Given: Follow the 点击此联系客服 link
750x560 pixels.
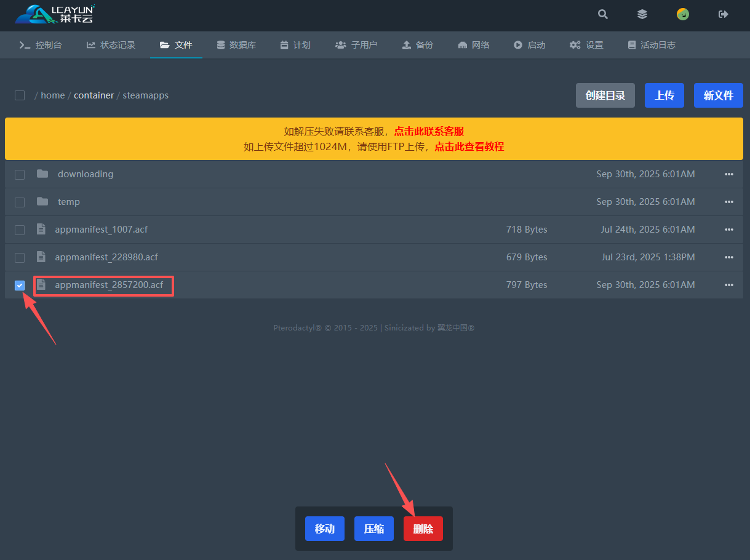Looking at the screenshot, I should point(429,131).
